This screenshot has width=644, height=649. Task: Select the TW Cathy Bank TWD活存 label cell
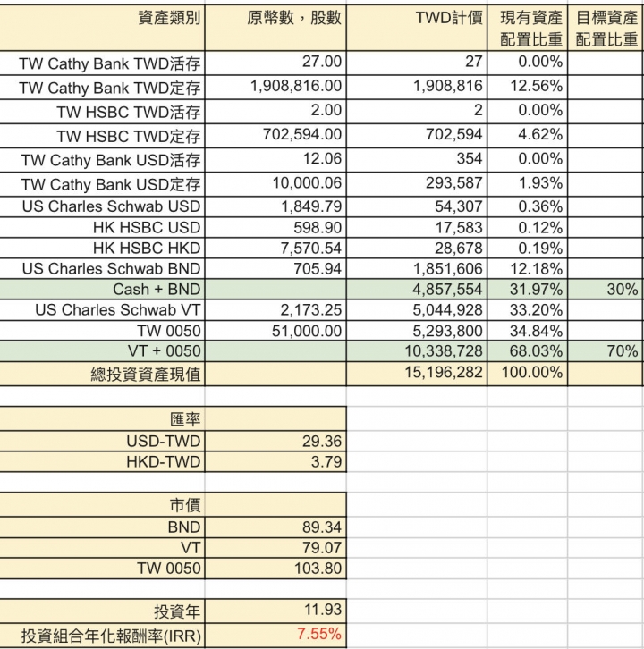click(x=102, y=63)
